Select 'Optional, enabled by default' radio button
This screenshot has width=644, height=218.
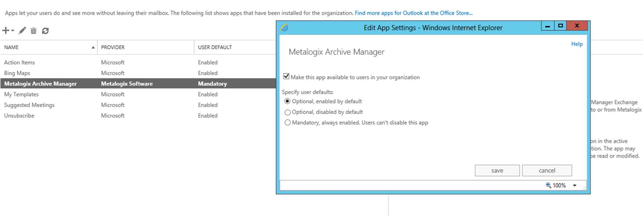coord(287,101)
